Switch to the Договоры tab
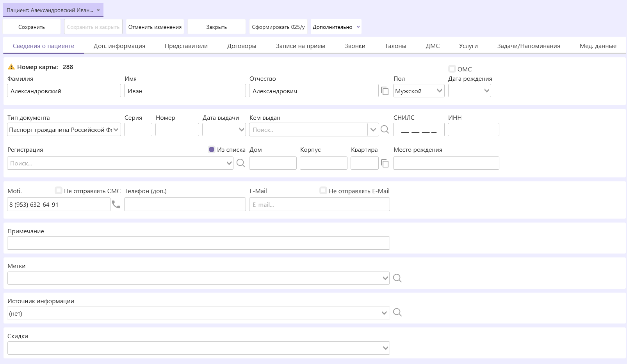 242,46
